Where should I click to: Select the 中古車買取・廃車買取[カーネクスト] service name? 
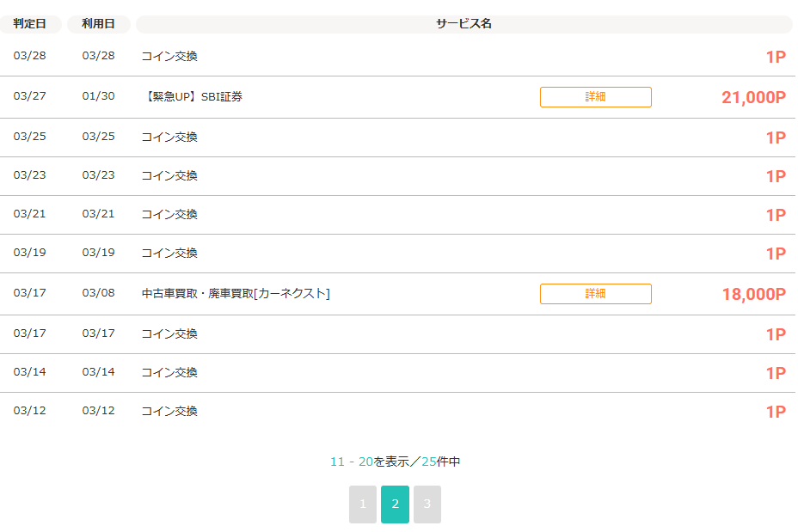236,294
